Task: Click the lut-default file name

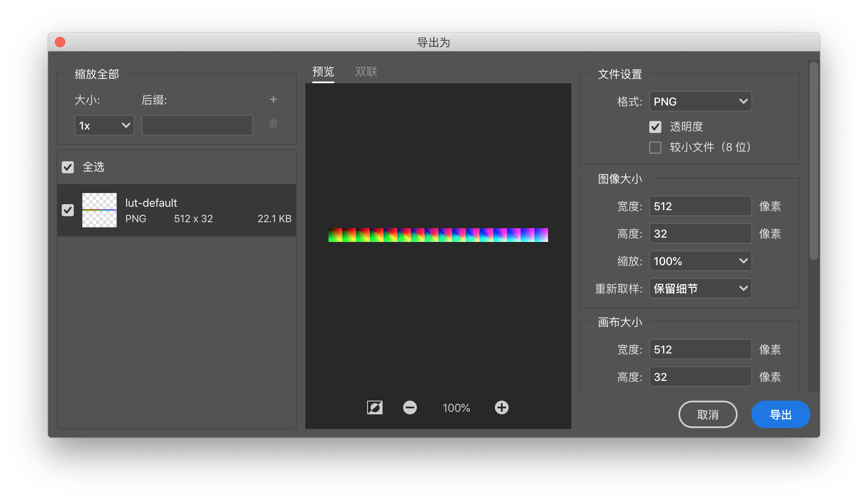Action: [151, 203]
